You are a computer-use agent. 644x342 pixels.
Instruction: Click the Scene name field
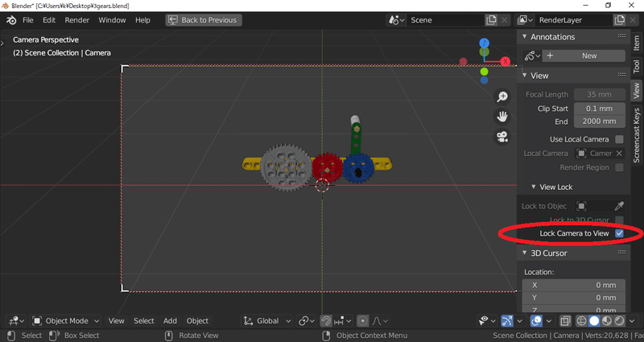click(x=446, y=20)
